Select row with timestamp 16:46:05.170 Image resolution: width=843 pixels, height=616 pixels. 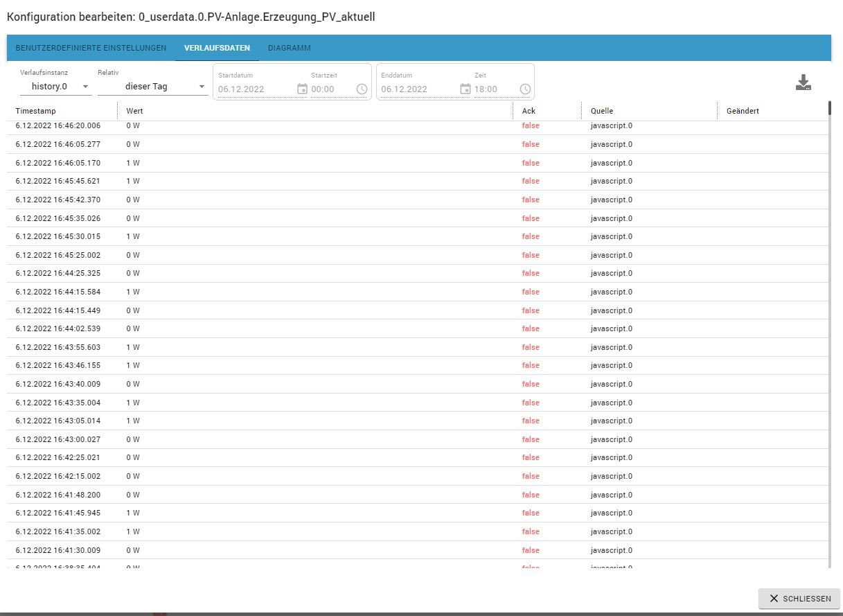tap(418, 163)
